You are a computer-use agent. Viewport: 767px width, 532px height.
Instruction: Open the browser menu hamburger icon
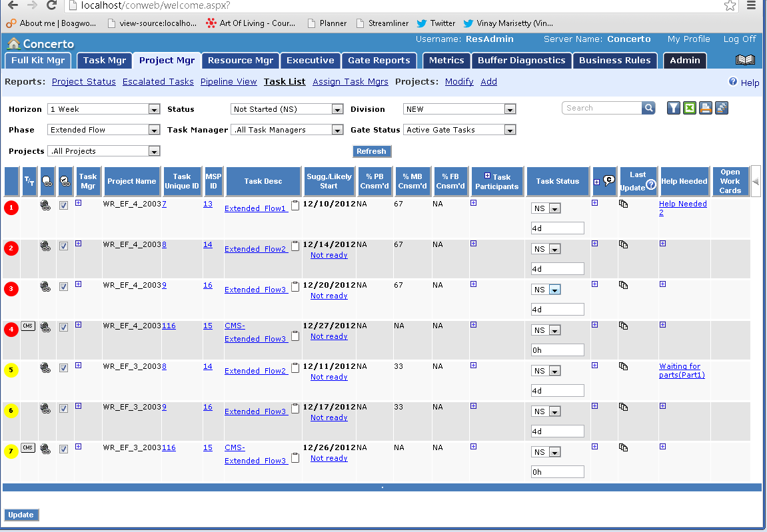pos(752,5)
